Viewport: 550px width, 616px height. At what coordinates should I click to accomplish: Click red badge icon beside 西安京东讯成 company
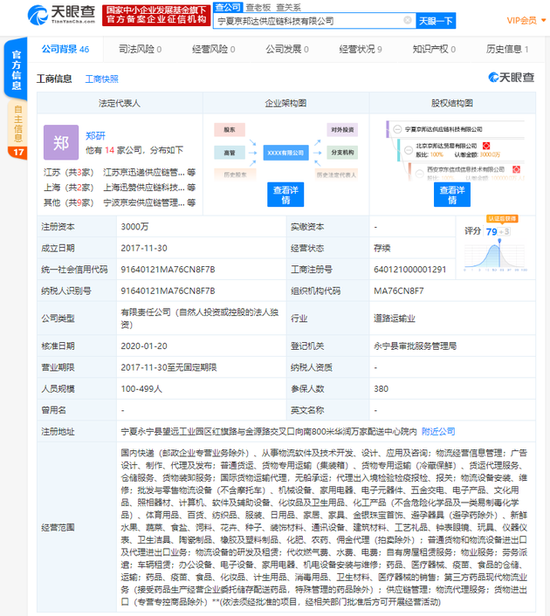tap(516, 169)
